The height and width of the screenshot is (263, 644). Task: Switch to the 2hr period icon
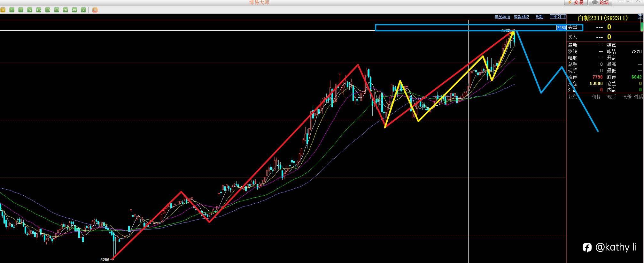[x=66, y=10]
